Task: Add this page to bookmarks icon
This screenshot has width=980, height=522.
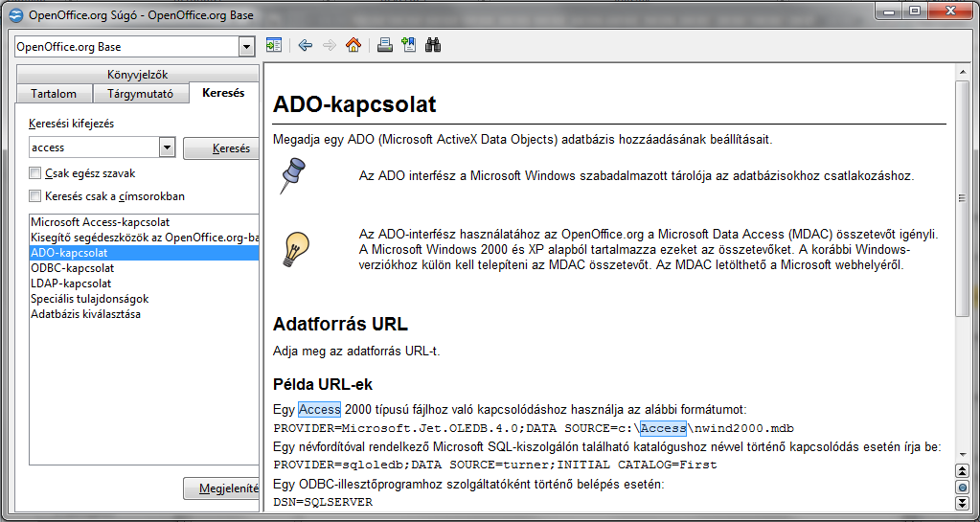Action: 409,45
